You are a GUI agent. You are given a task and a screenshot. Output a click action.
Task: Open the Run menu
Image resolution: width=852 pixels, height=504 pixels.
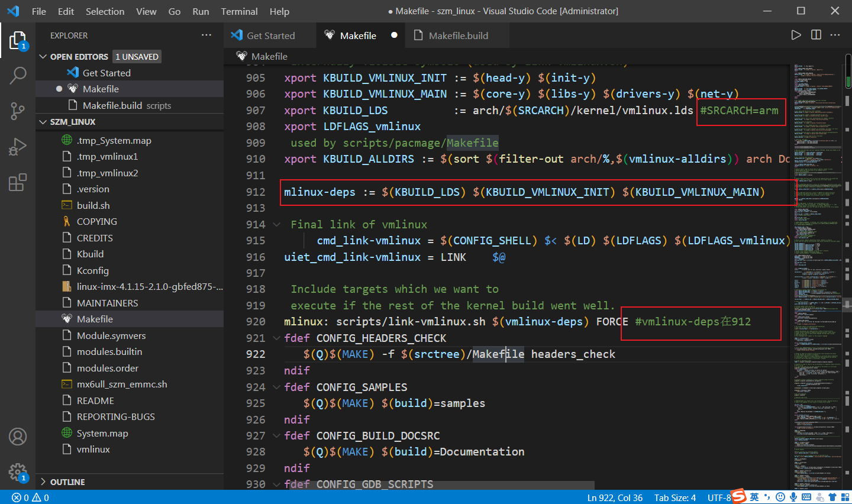coord(201,11)
